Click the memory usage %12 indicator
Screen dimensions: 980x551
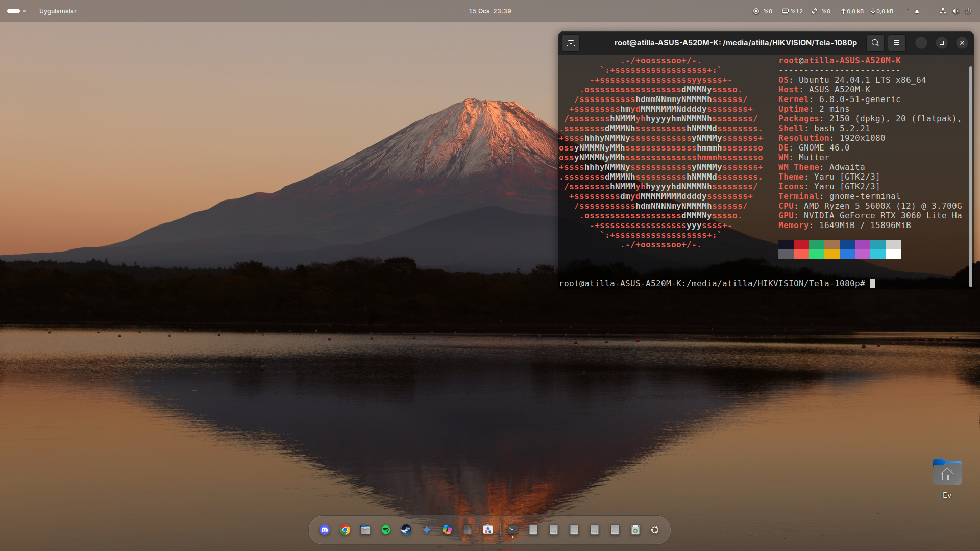click(x=792, y=11)
